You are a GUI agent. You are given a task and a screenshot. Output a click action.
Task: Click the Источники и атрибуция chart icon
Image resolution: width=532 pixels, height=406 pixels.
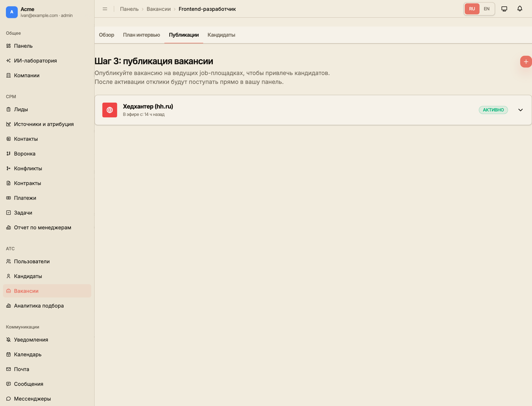click(9, 124)
